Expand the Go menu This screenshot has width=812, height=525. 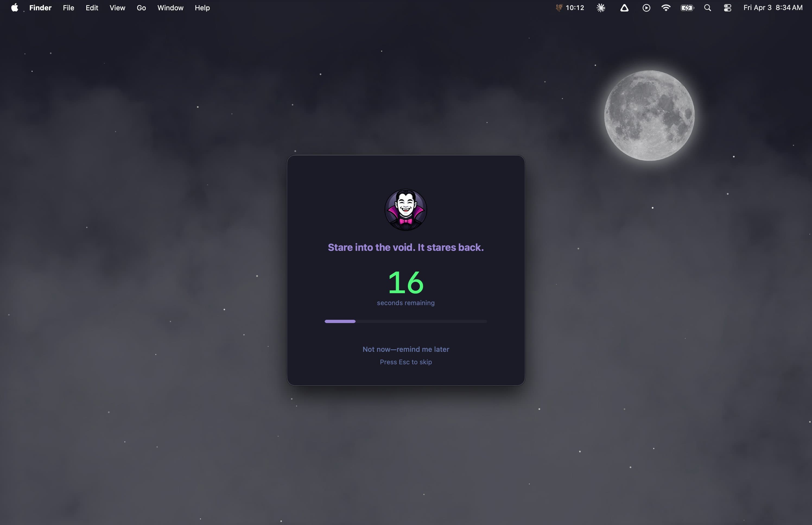[141, 8]
